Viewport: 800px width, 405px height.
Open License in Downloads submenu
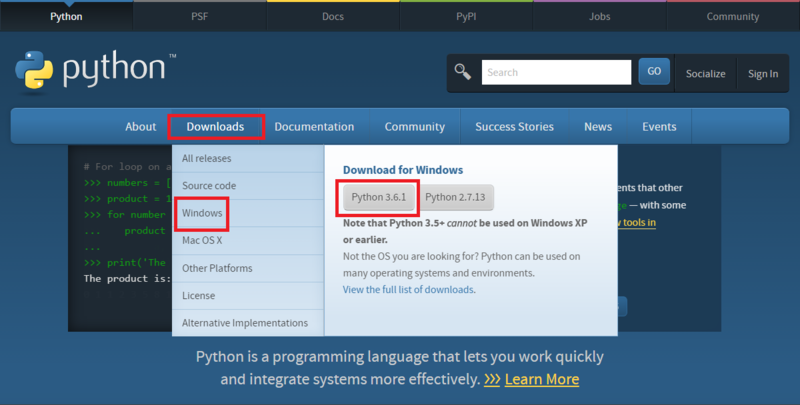click(248, 296)
